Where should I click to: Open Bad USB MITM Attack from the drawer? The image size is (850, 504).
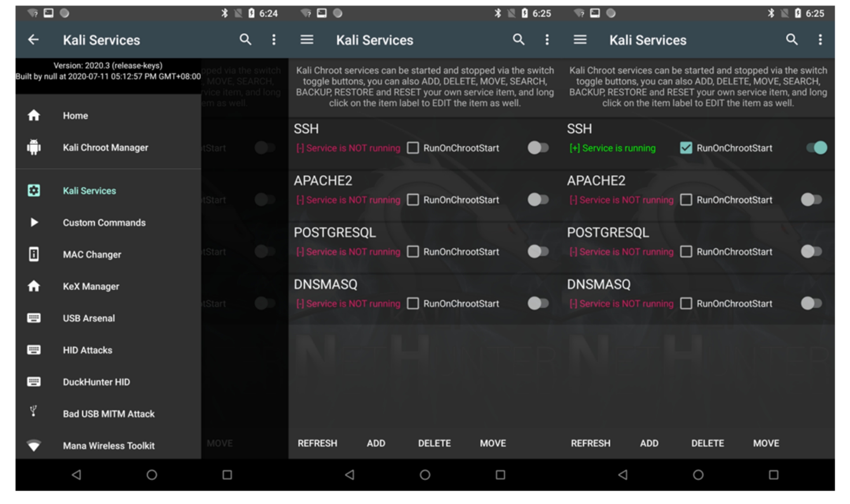[108, 414]
